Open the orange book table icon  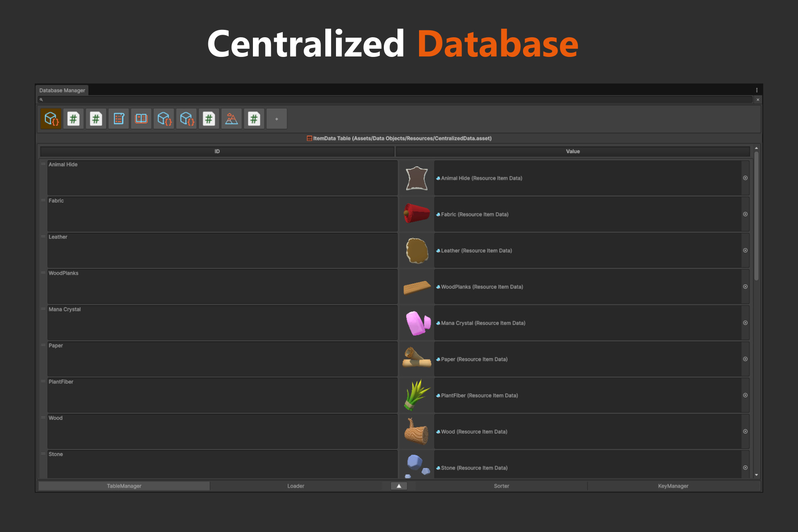[x=141, y=119]
